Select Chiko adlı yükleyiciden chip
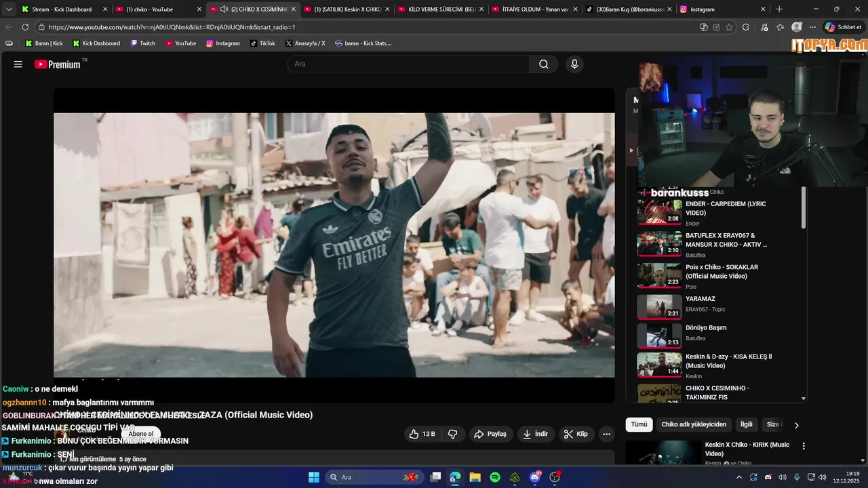Screen dimensions: 868x488 point(694,424)
